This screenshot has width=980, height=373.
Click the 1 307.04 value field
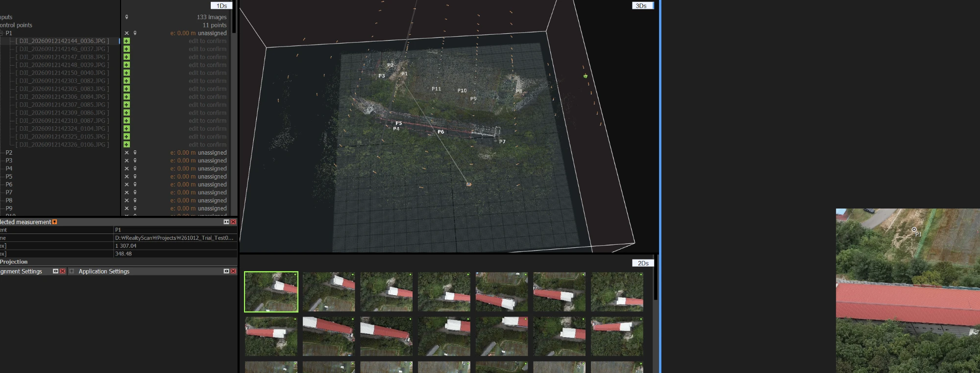pyautogui.click(x=175, y=246)
